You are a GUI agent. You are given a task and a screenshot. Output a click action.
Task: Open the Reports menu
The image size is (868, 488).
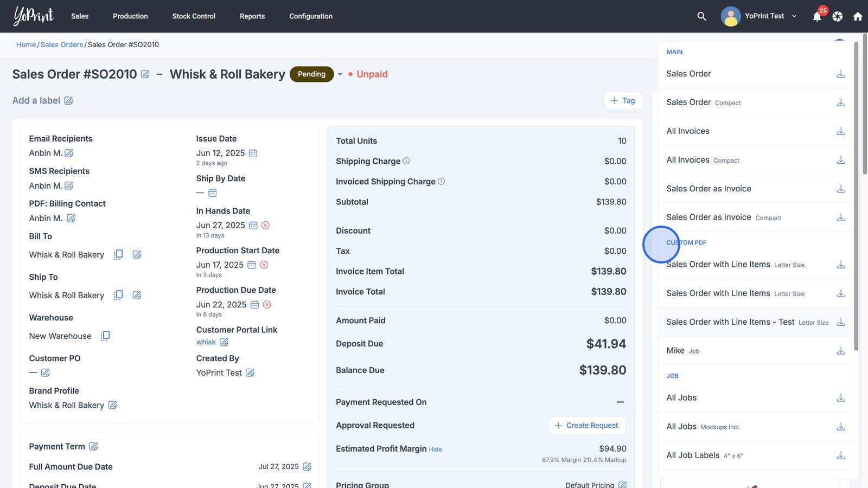[252, 16]
